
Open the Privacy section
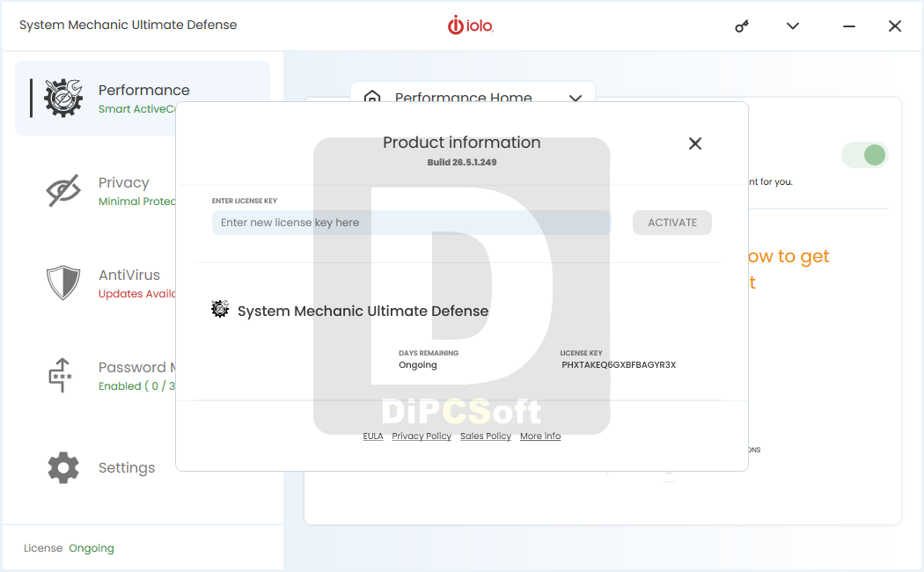click(x=124, y=183)
